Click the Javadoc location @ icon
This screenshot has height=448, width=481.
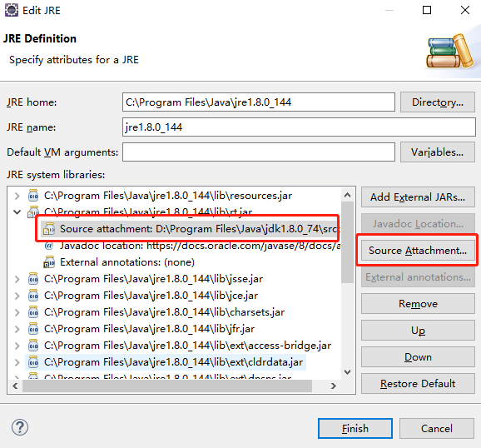click(49, 246)
